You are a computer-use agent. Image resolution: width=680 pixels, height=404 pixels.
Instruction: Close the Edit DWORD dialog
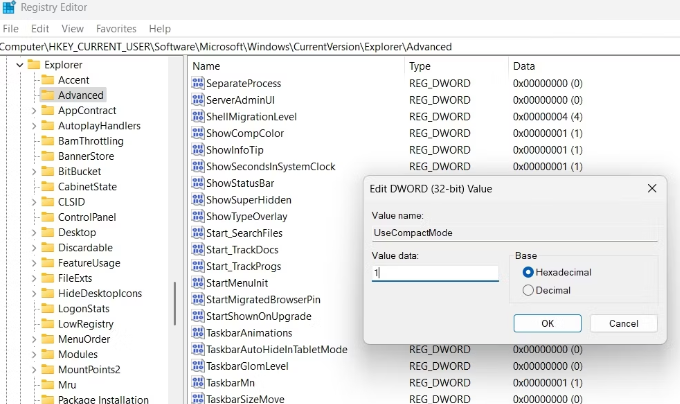click(652, 189)
